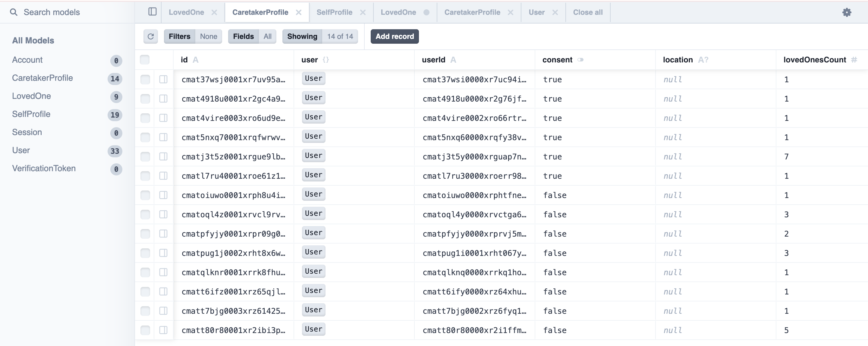Check the select-all header checkbox
868x346 pixels.
tap(145, 60)
